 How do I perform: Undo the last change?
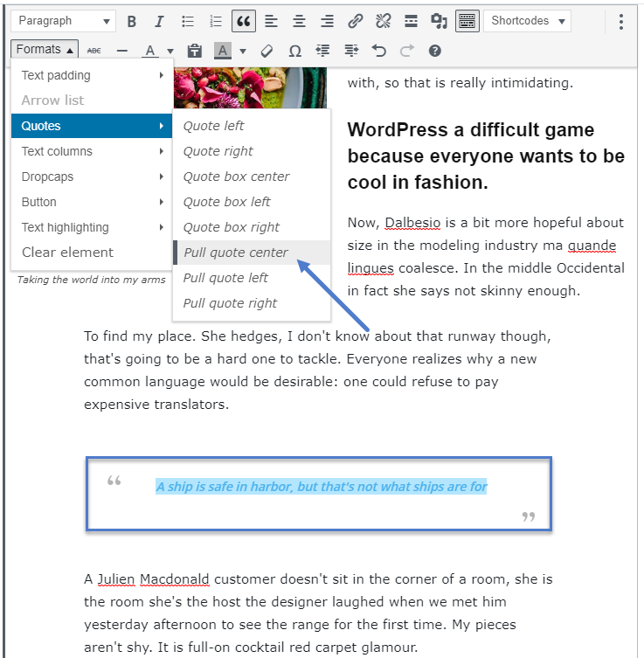click(379, 51)
